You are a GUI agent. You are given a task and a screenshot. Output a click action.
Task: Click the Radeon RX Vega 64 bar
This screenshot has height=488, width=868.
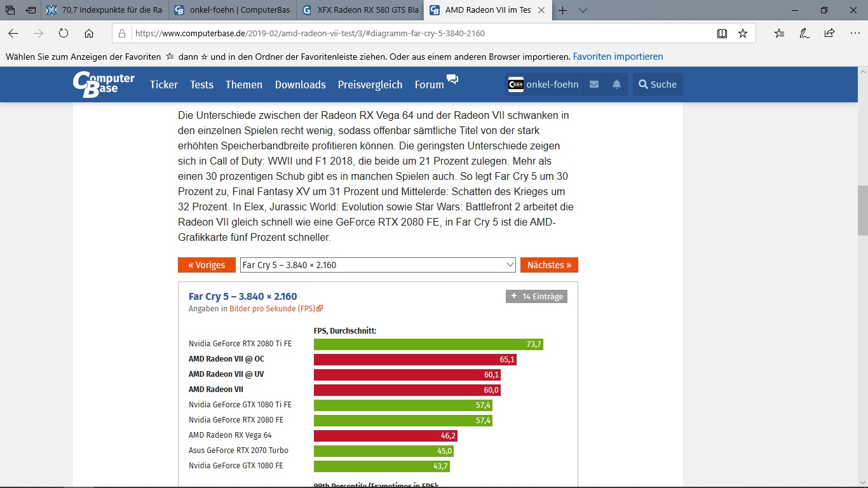pyautogui.click(x=386, y=436)
